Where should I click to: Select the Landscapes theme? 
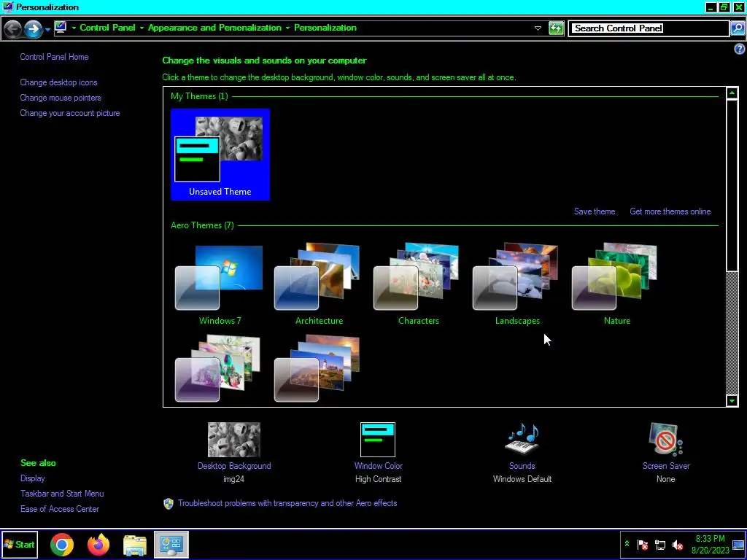click(x=517, y=285)
